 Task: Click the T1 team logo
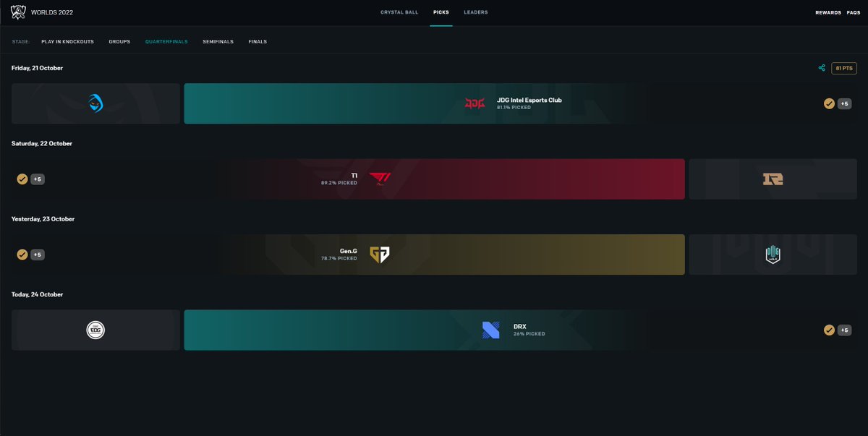pos(380,179)
